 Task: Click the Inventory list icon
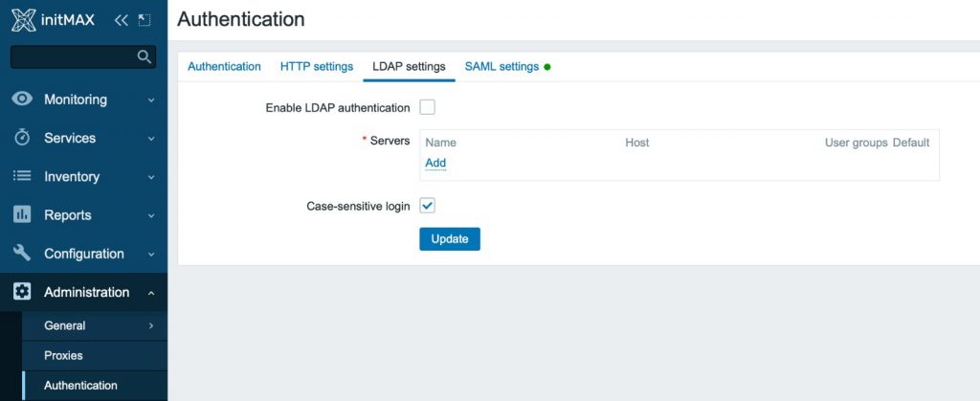click(22, 176)
